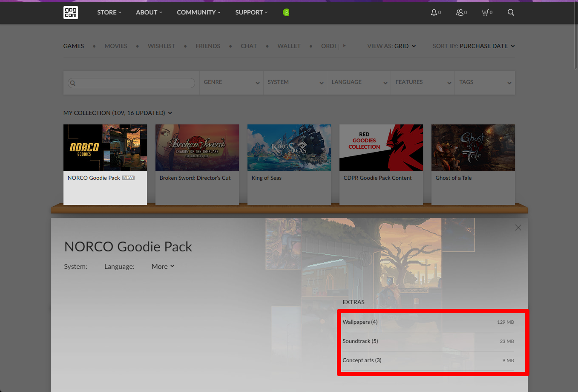Open the SORT BY: PURCHASE DATE dropdown

[x=474, y=46]
